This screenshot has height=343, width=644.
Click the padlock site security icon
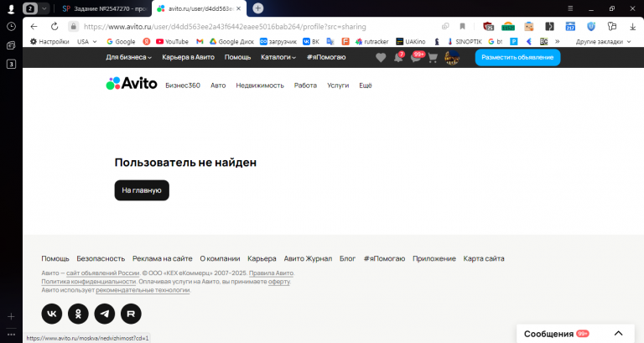pyautogui.click(x=74, y=27)
